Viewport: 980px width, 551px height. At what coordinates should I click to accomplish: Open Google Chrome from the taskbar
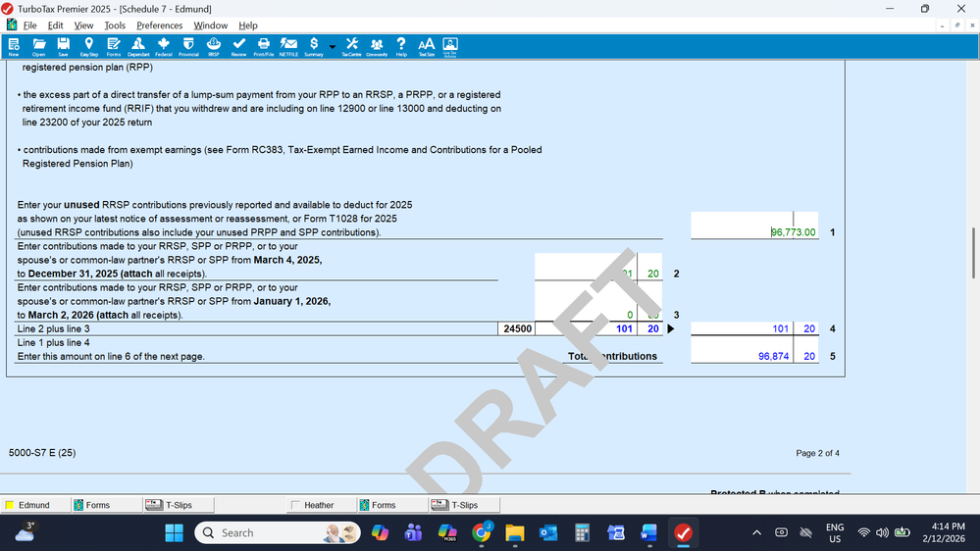click(482, 533)
